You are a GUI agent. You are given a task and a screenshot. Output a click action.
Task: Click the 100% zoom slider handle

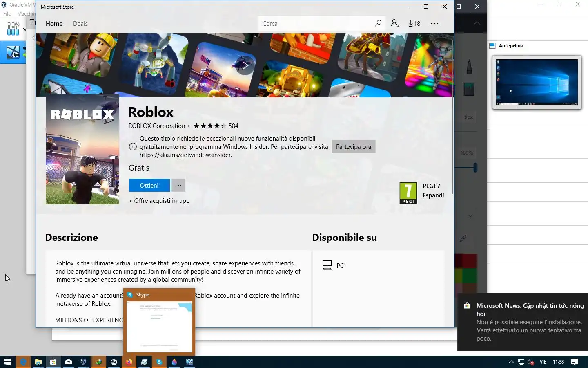(475, 167)
